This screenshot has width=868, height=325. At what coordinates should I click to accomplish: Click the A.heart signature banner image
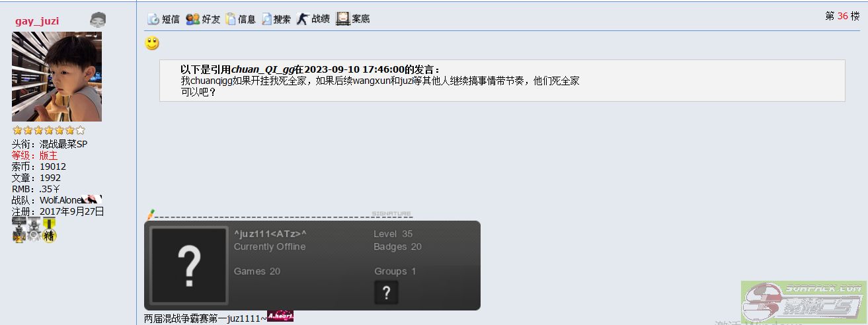click(x=280, y=317)
